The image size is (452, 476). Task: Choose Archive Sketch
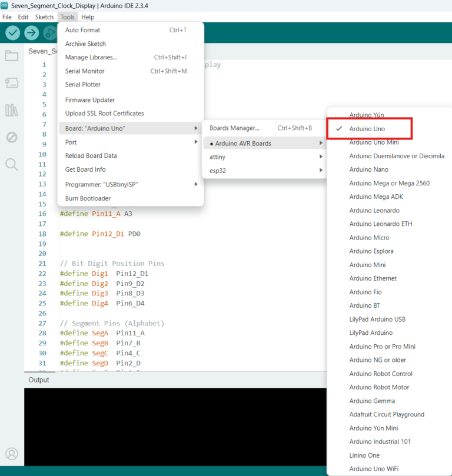pos(131,44)
